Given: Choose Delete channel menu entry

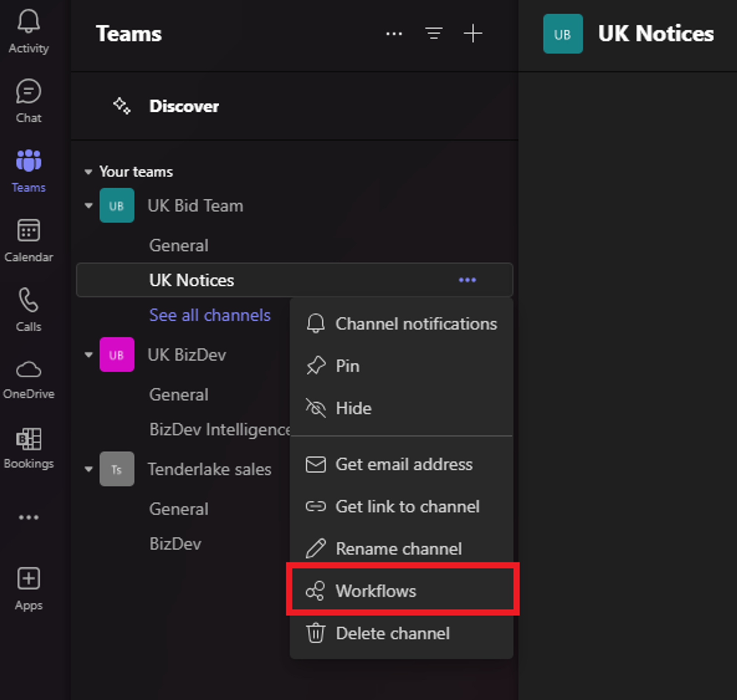Looking at the screenshot, I should click(x=392, y=634).
